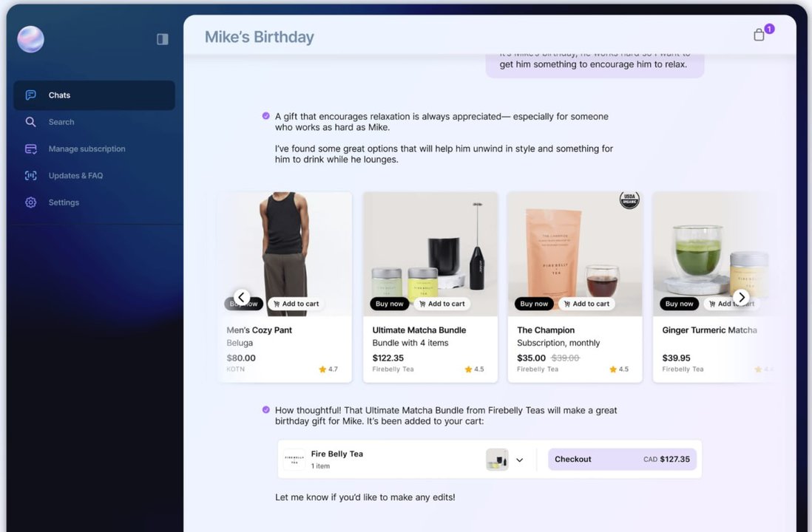
Task: Toggle the sidebar collapse panel icon
Action: (163, 39)
